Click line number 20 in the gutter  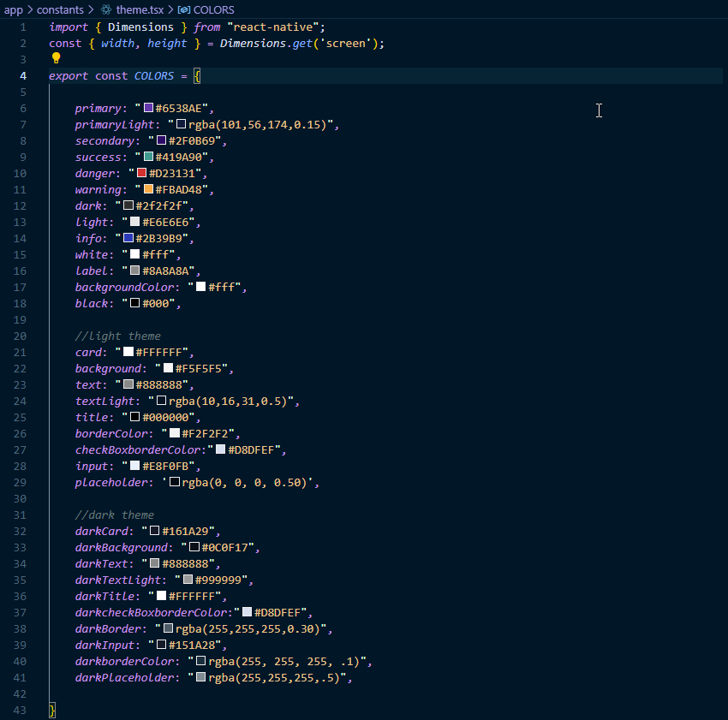pos(21,336)
